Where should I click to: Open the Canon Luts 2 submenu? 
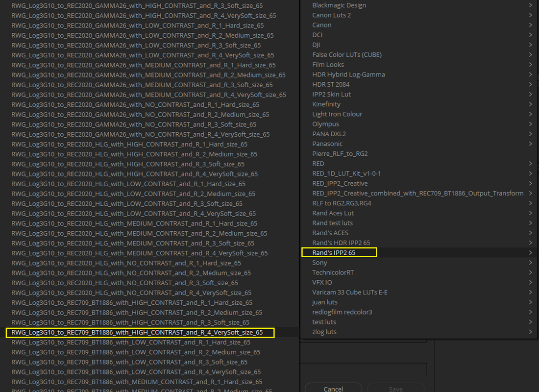tap(418, 15)
